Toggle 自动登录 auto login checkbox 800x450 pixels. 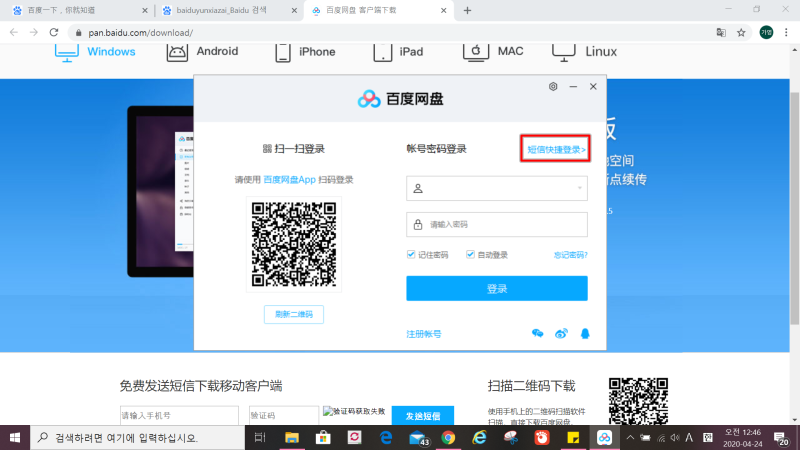coord(470,254)
